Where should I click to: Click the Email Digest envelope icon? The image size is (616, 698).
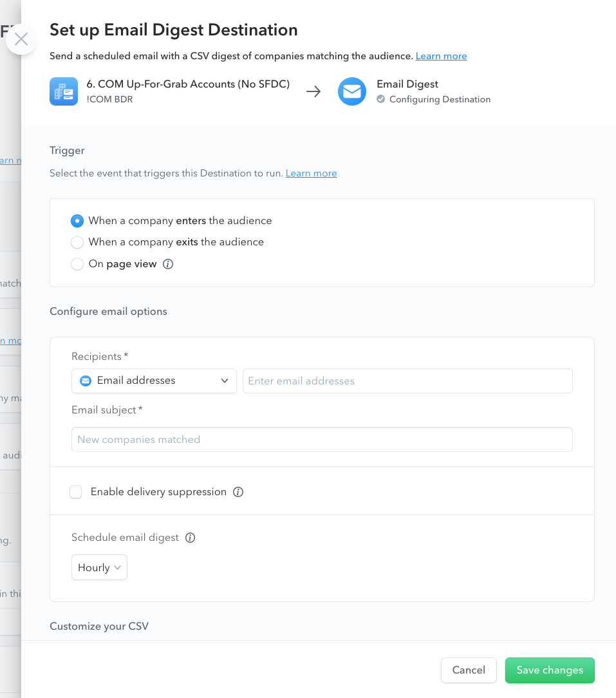351,91
